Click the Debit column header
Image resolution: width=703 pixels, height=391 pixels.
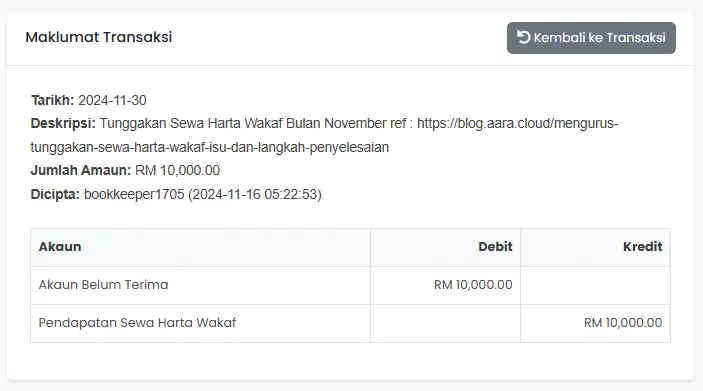click(x=495, y=247)
